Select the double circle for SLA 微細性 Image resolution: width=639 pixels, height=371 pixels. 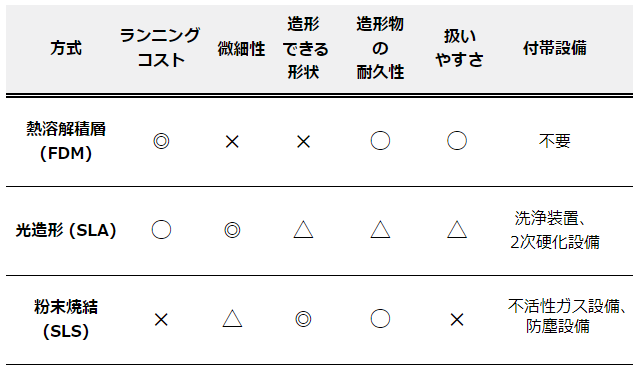click(x=232, y=230)
